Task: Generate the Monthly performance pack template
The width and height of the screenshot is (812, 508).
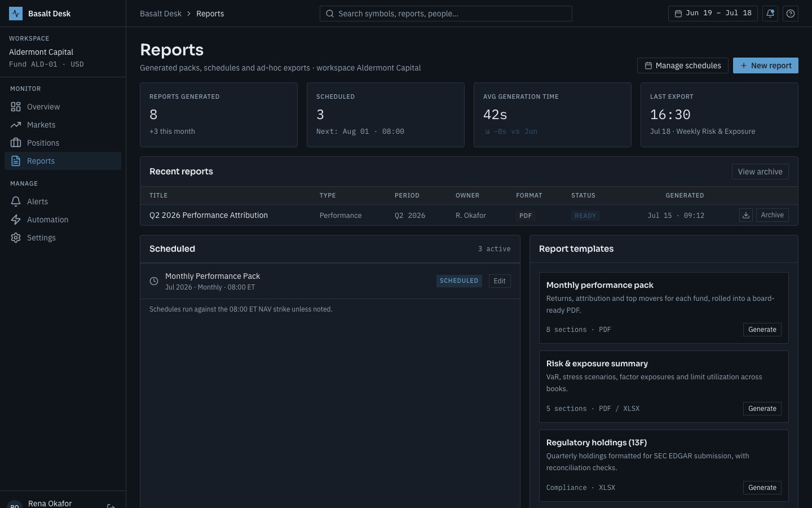Action: [x=762, y=330]
